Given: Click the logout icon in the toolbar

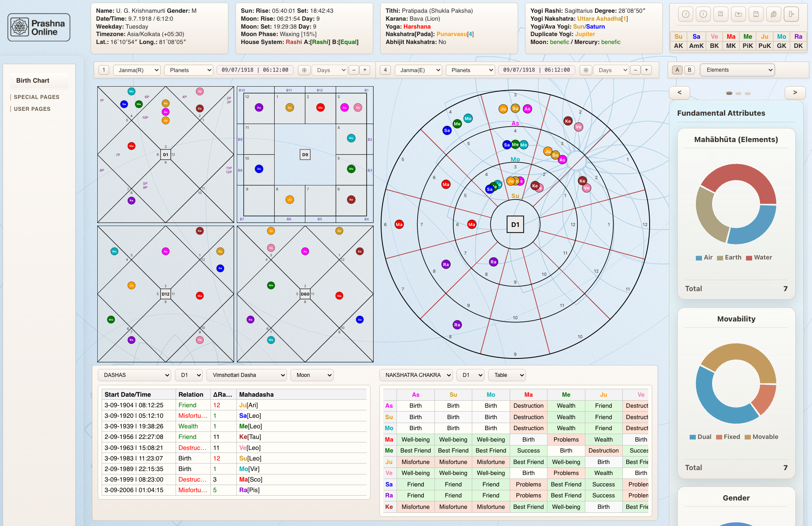Looking at the screenshot, I should tap(791, 14).
